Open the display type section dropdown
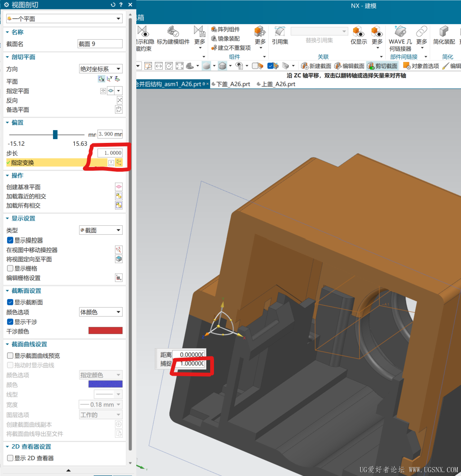The width and height of the screenshot is (461, 476). (100, 230)
